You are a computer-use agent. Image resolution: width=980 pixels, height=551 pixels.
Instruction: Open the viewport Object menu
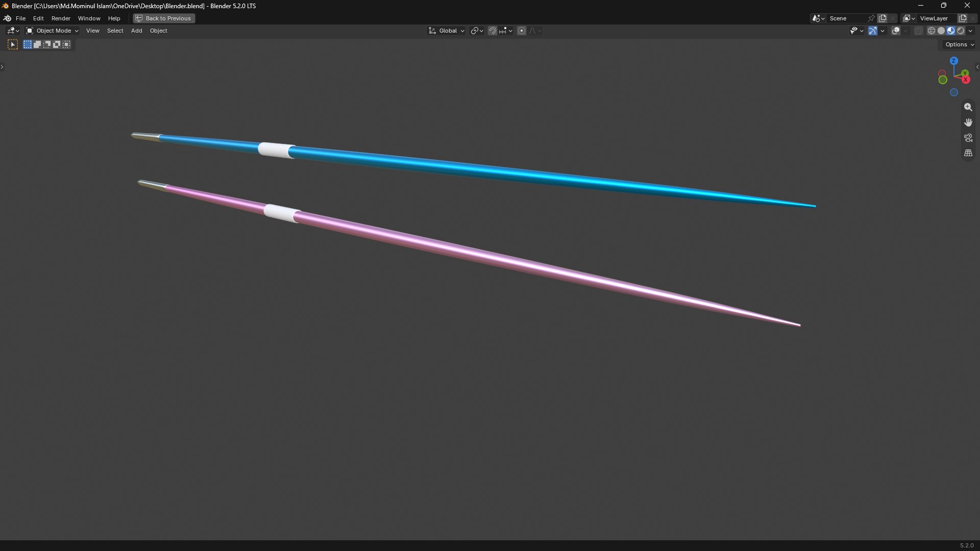point(158,31)
